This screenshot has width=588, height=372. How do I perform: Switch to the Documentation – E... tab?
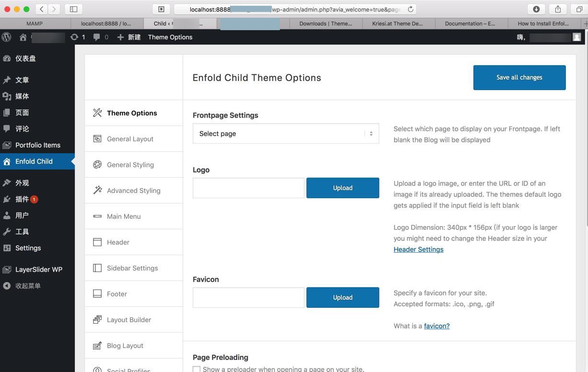(472, 23)
